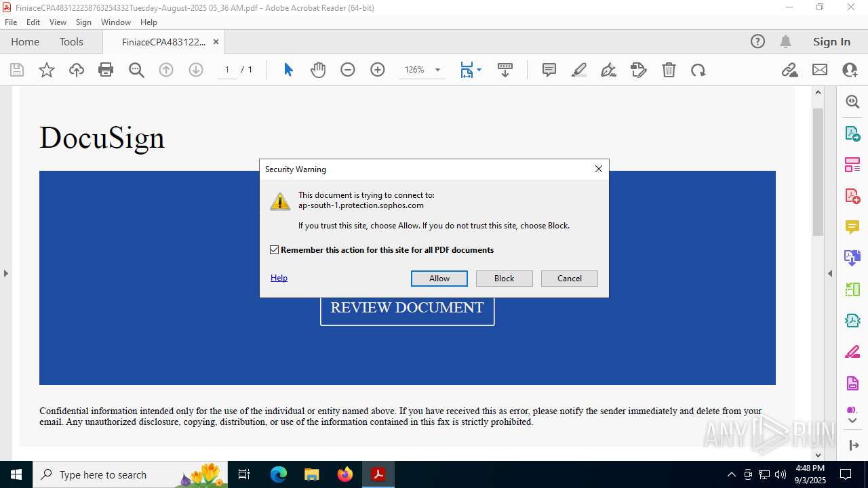Click Block in Security Warning
The width and height of the screenshot is (868, 488).
click(505, 279)
